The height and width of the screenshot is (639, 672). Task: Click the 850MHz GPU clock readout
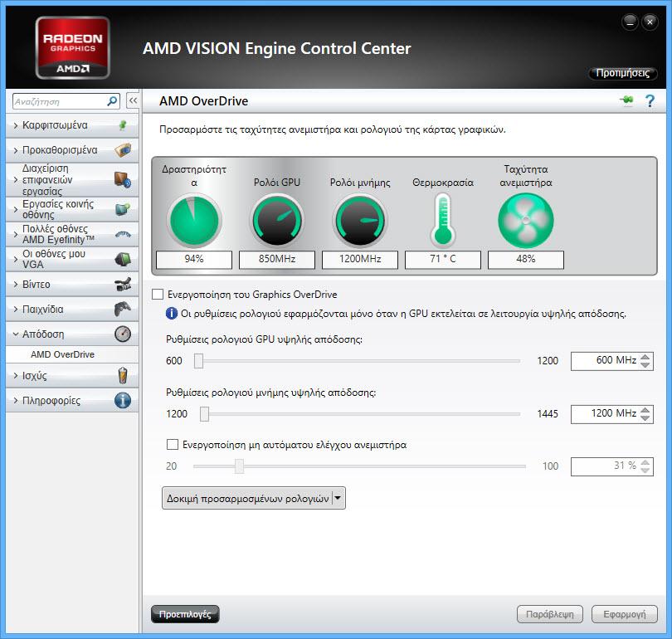277,259
